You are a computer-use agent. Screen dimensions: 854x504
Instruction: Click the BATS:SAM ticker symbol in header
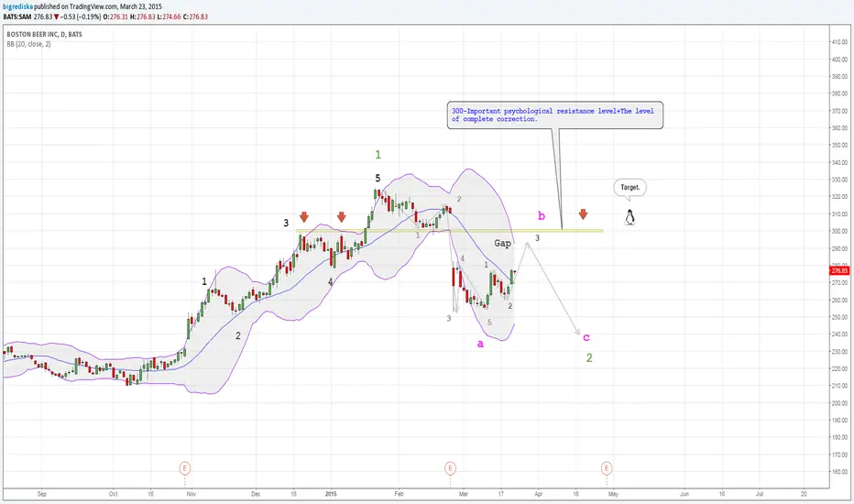click(16, 16)
